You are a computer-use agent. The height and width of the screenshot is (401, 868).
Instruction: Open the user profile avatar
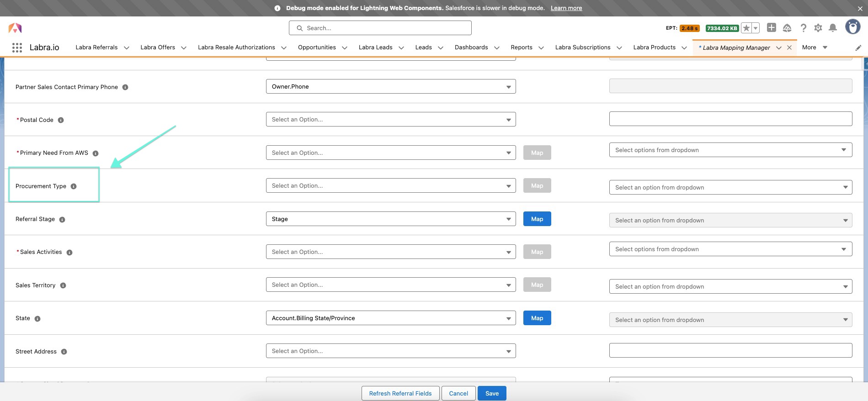point(852,27)
